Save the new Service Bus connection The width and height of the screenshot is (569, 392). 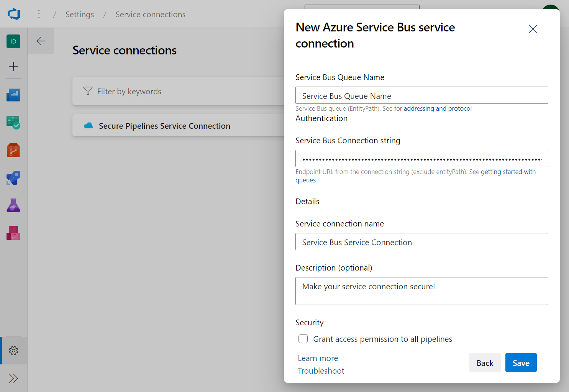[521, 362]
